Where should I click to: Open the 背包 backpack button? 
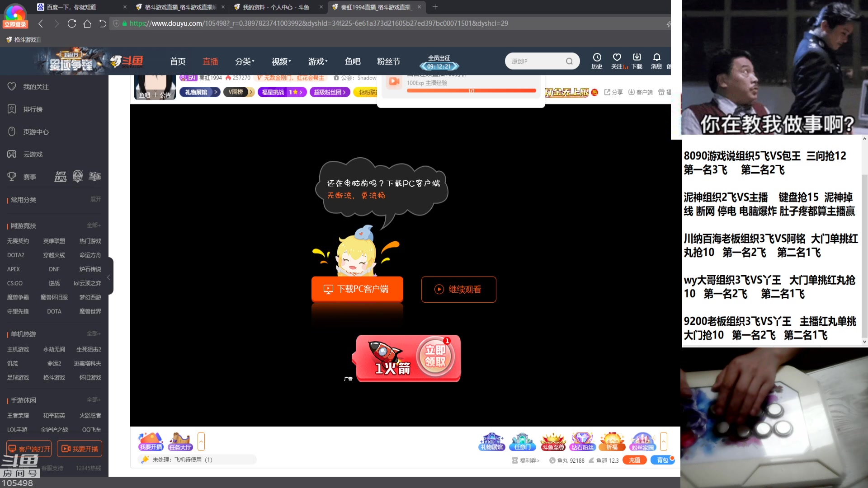pos(662,460)
